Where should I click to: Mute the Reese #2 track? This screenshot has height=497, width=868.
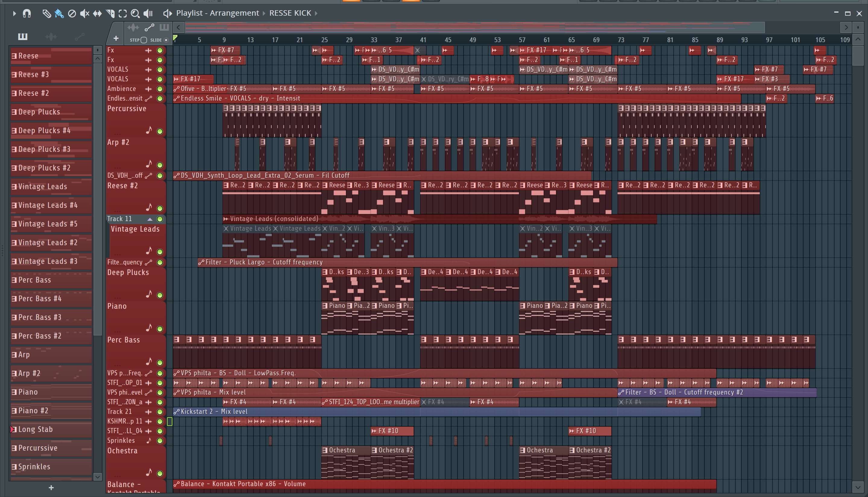[x=160, y=208]
